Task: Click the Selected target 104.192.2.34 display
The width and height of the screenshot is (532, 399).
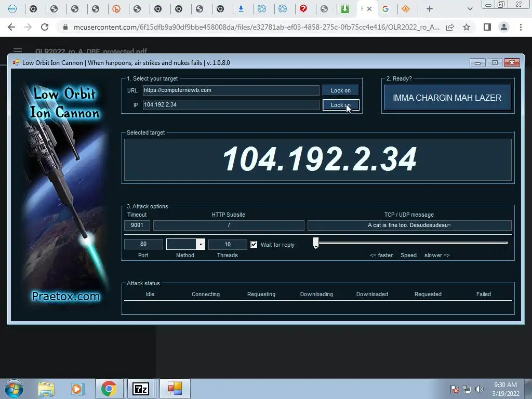Action: click(x=318, y=159)
